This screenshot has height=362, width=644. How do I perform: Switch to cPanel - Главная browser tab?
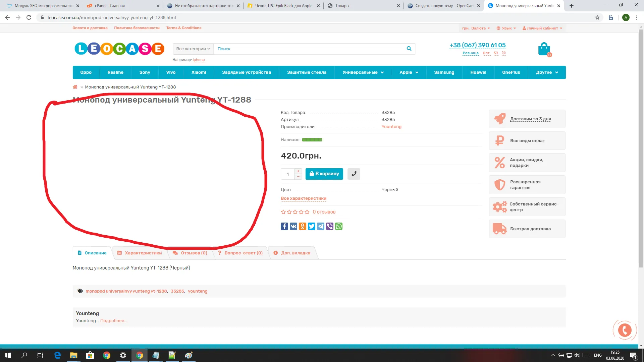click(x=122, y=6)
